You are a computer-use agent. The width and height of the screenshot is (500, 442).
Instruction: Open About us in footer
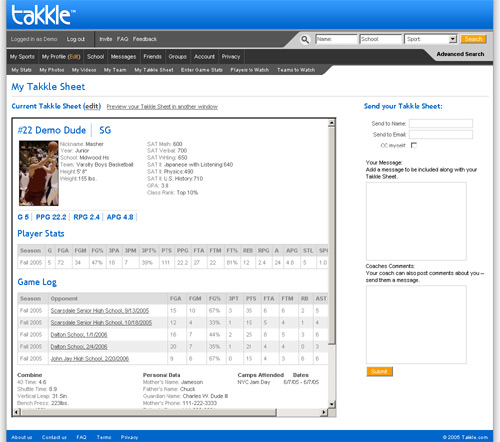tap(22, 437)
